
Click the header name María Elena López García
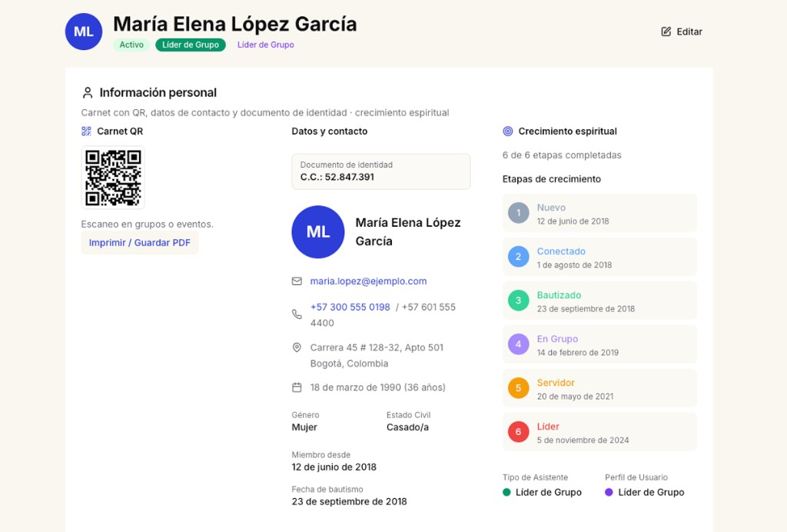(235, 24)
